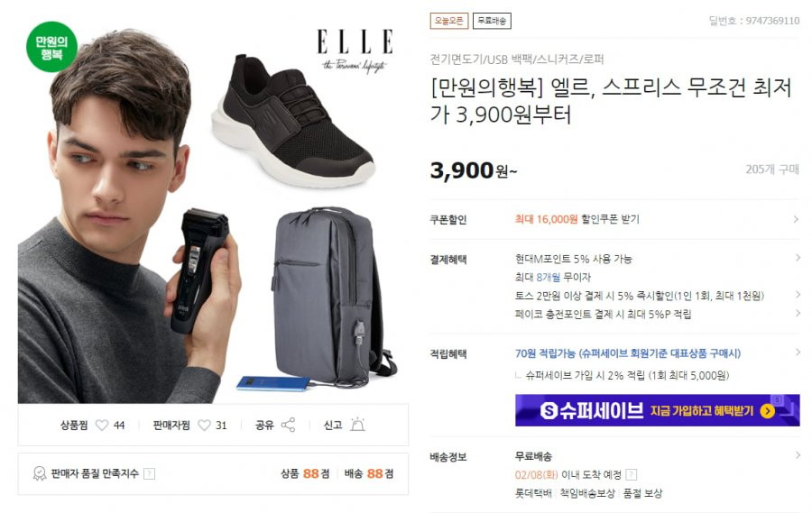Click the product wishlist heart icon
Viewport: 812px width, 513px height.
pyautogui.click(x=102, y=425)
